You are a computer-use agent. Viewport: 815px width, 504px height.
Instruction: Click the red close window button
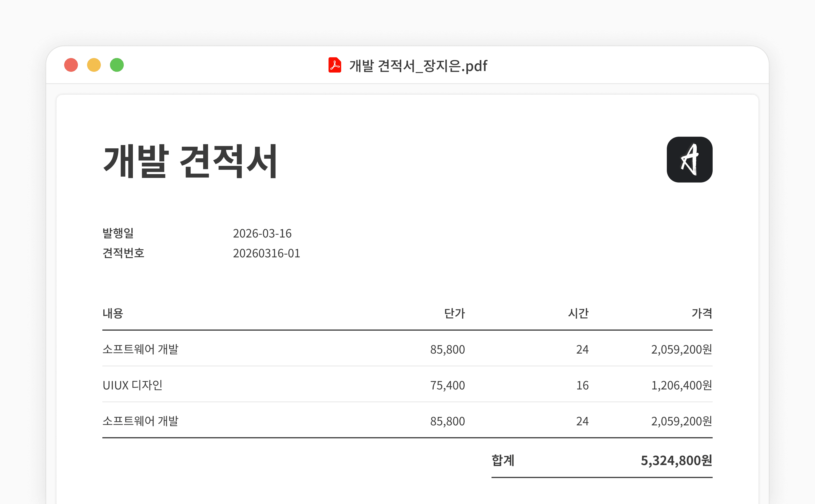pos(71,65)
